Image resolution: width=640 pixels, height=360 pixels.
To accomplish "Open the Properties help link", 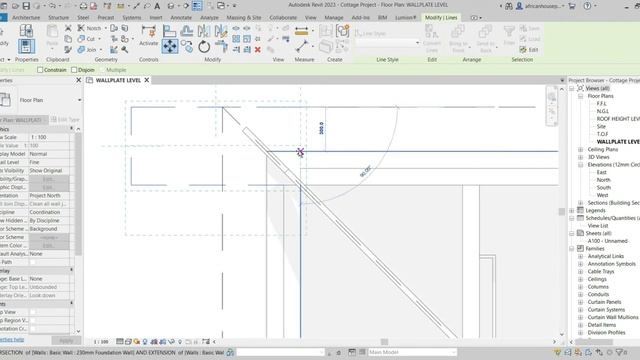I will click(11, 340).
